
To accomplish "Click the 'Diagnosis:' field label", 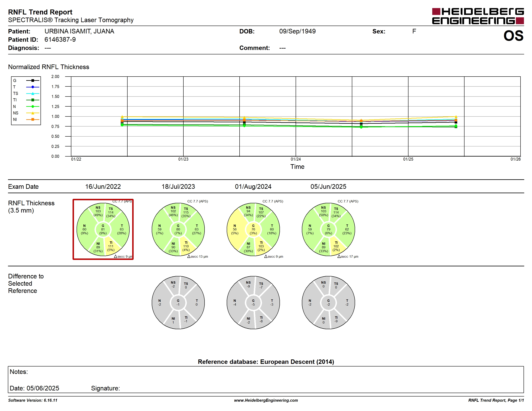I will pos(23,48).
